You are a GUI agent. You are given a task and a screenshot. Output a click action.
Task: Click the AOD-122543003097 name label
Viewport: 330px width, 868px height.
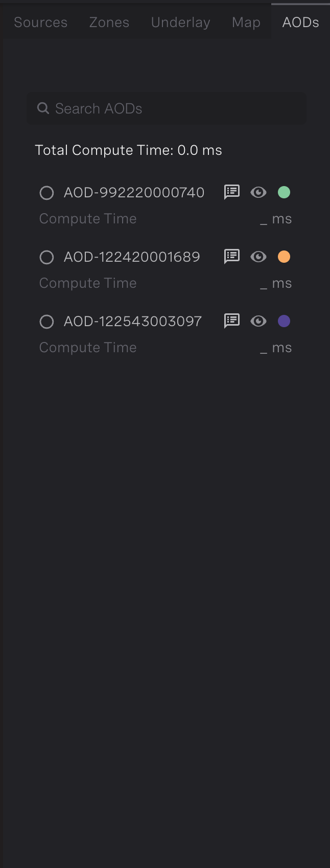pos(133,321)
